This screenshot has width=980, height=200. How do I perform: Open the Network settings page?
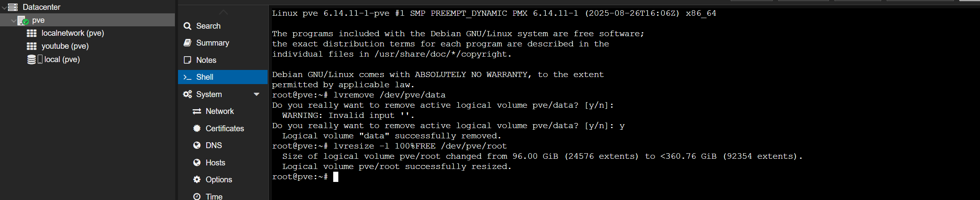tap(219, 112)
